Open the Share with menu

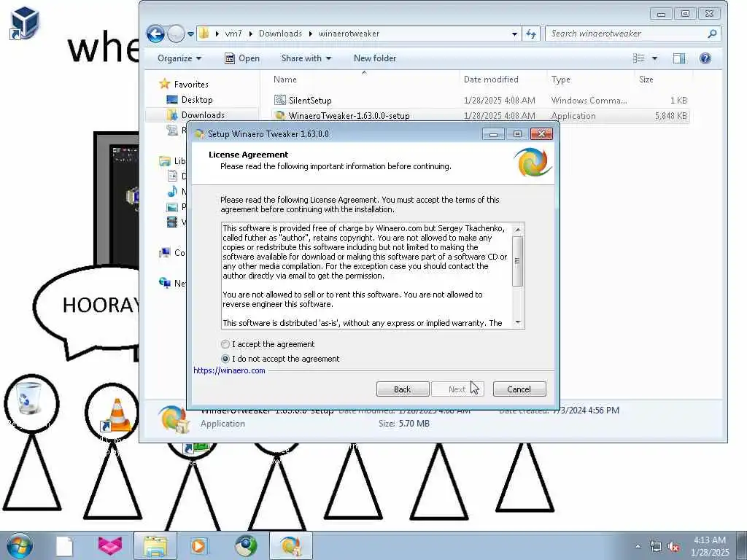tap(306, 58)
